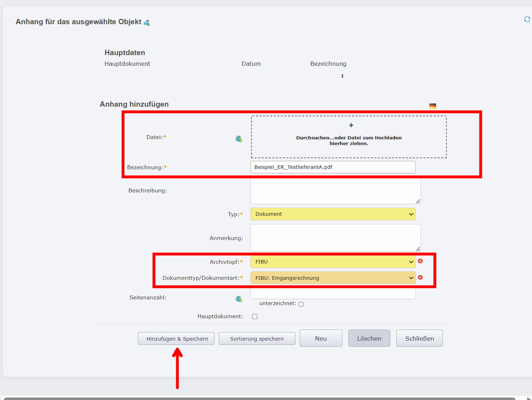Click the plus icon in the file upload area

point(351,125)
